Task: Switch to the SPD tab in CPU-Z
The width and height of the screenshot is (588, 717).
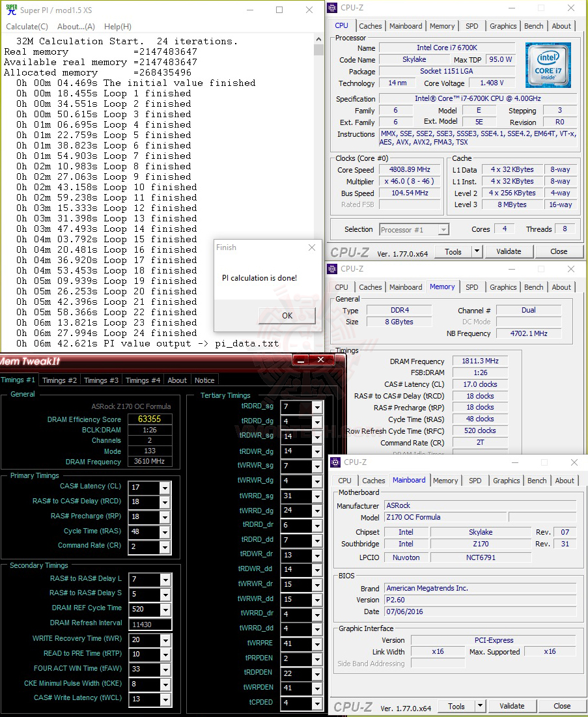Action: click(x=472, y=26)
